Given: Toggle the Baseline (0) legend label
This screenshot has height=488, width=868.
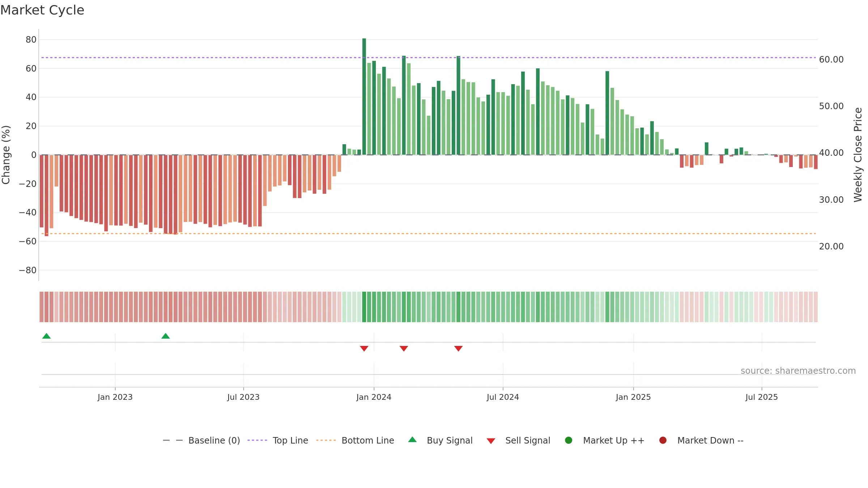Looking at the screenshot, I should tap(214, 440).
